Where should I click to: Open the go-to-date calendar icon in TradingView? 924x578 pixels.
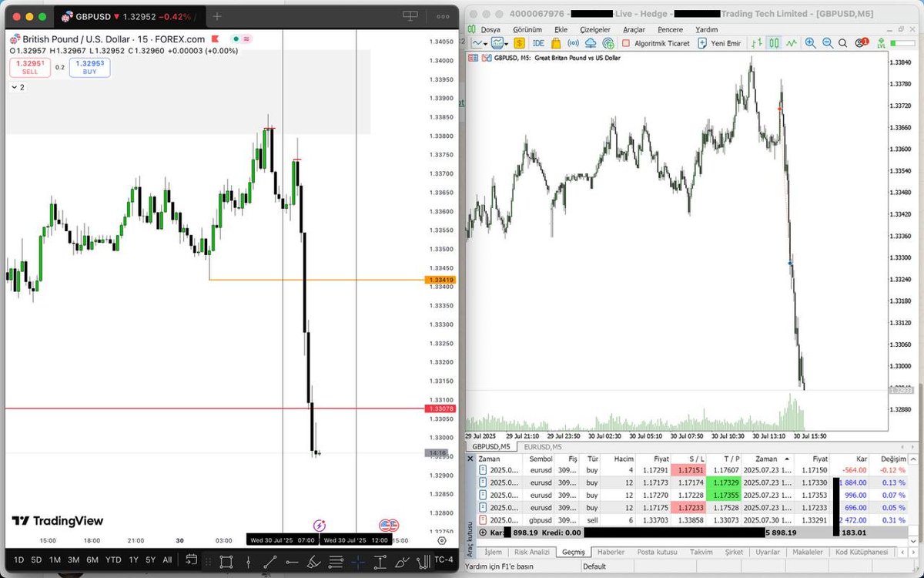(x=191, y=560)
